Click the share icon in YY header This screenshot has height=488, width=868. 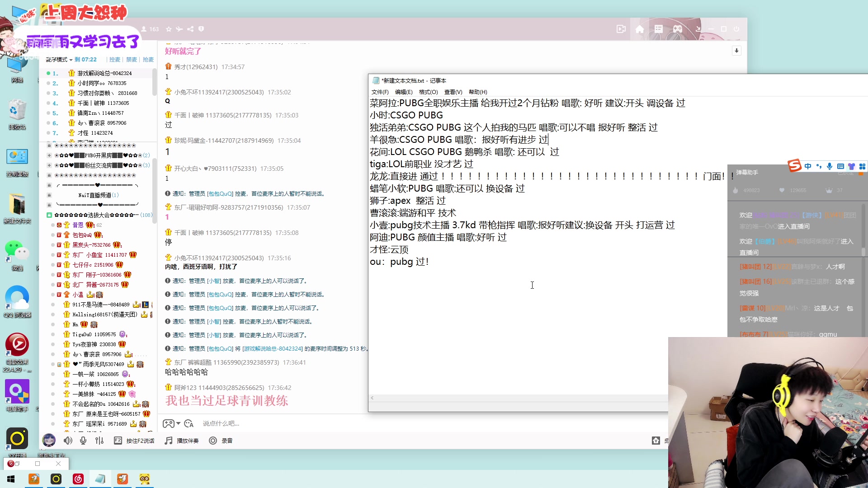pos(190,29)
